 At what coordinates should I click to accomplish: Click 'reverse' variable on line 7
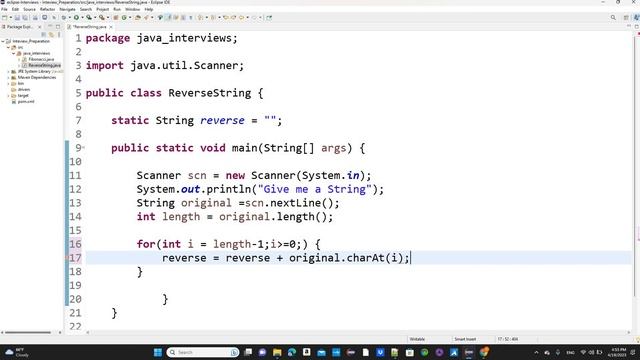click(x=222, y=120)
